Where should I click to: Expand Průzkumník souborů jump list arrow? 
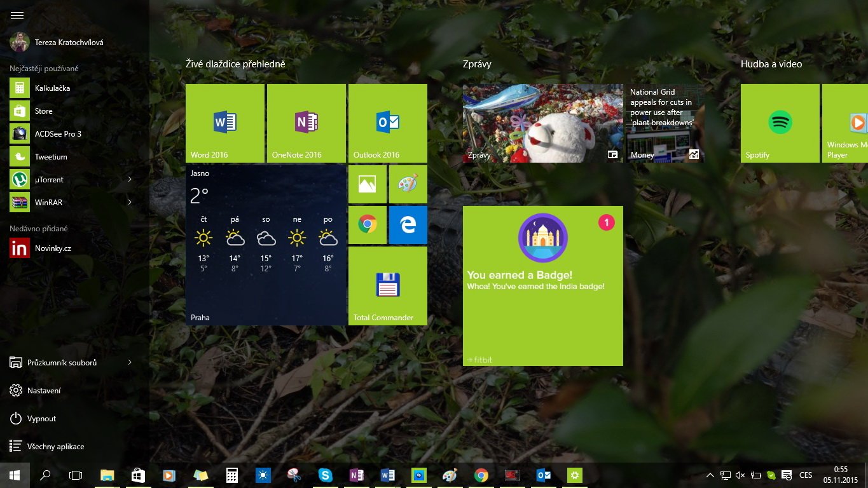point(130,363)
